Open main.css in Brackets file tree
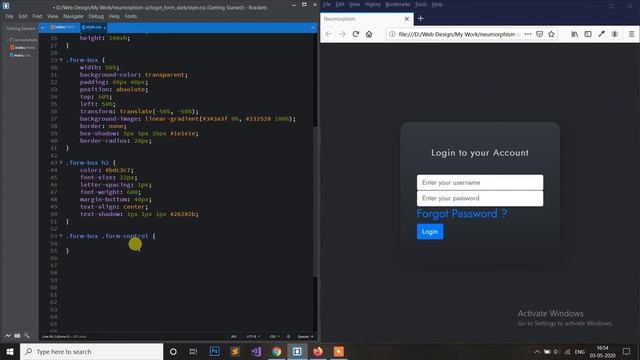This screenshot has height=360, width=640. 20,55
